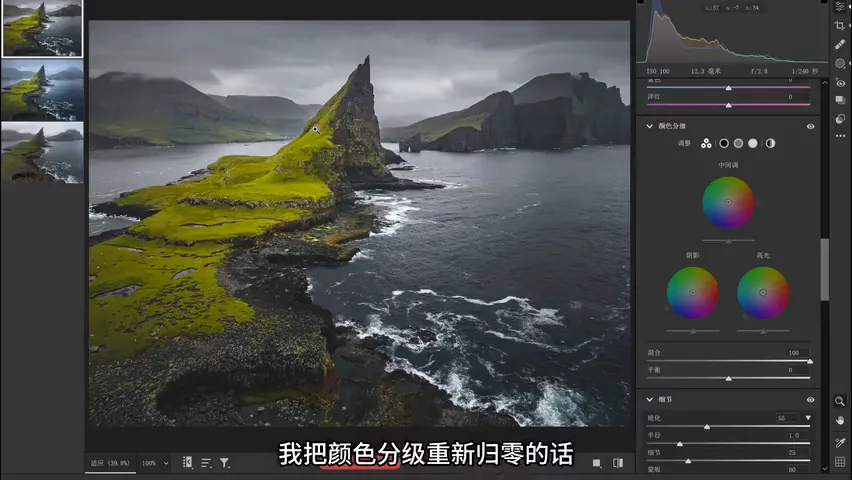Open the filmstrip sort icon
This screenshot has width=852, height=480.
[206, 463]
